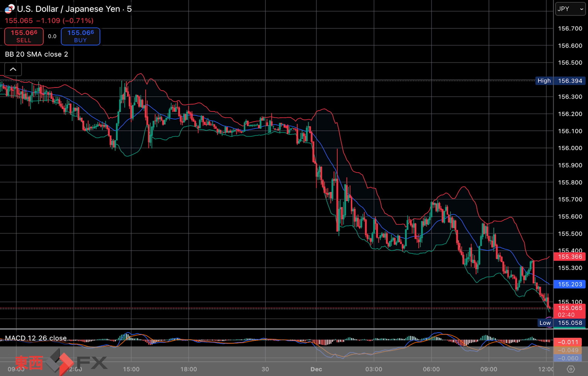Open chart settings hexagon gear icon

(x=571, y=369)
